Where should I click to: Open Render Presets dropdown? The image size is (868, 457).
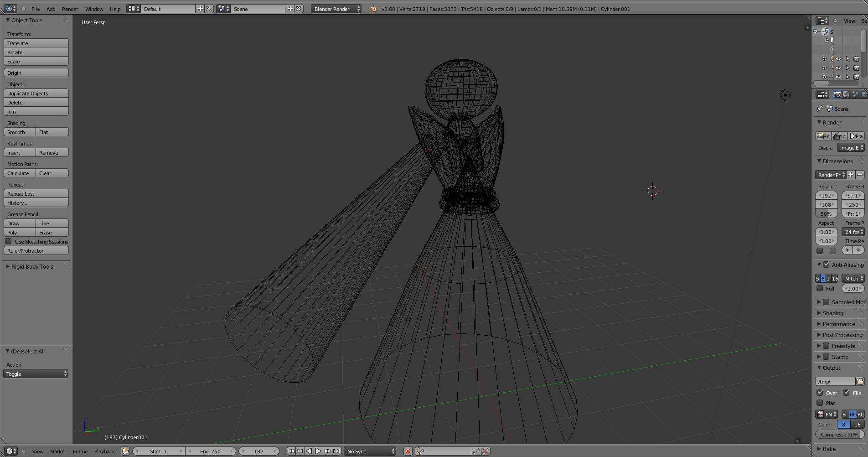[830, 175]
